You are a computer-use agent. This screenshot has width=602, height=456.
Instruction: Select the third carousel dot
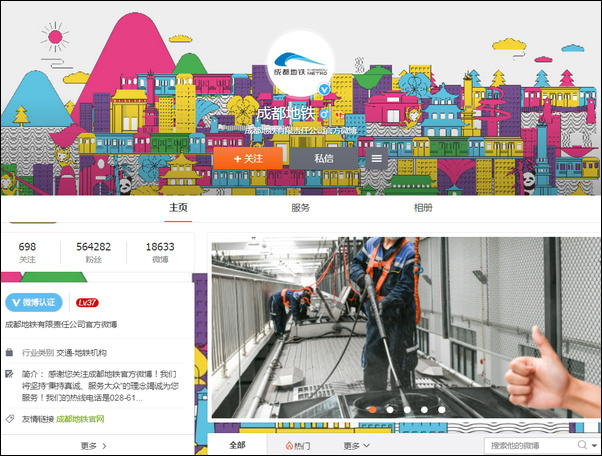coord(407,410)
